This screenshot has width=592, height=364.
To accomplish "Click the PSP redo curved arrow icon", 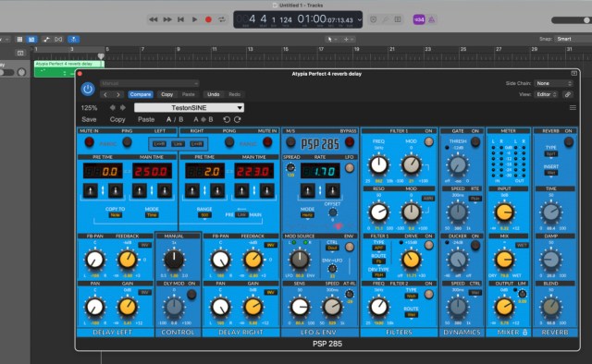I will 238,119.
